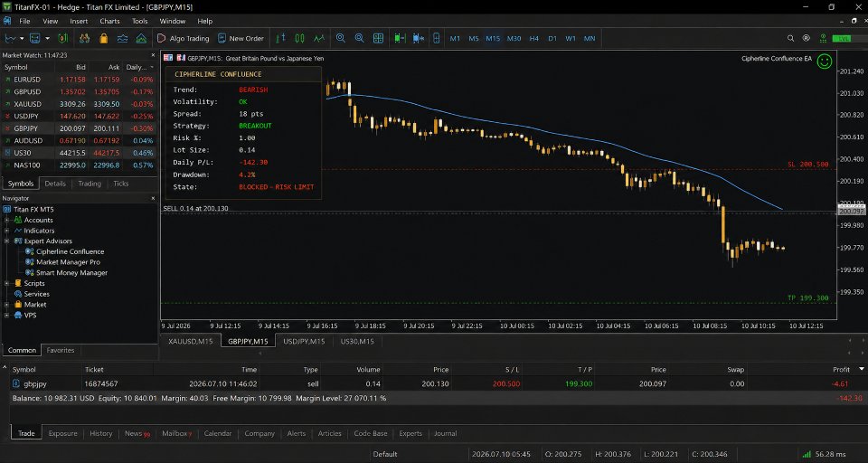Viewport: 868px width, 463px height.
Task: Select the Cipherline Confluence expert advisor
Action: [x=70, y=251]
